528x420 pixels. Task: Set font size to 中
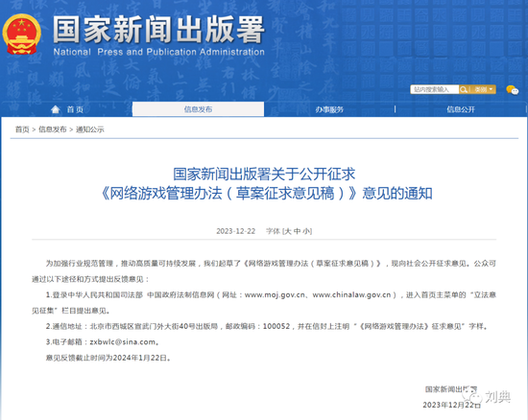(x=297, y=231)
